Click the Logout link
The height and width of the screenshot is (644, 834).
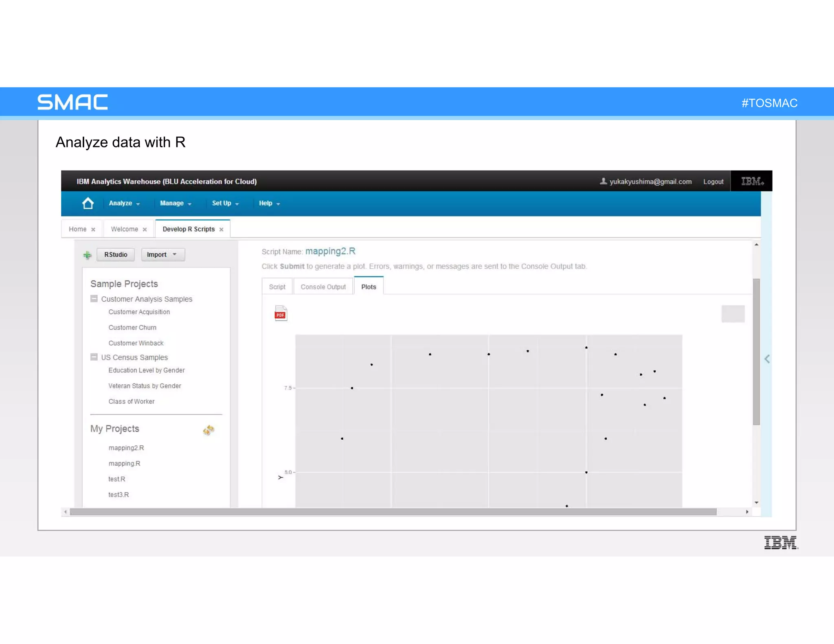click(713, 182)
